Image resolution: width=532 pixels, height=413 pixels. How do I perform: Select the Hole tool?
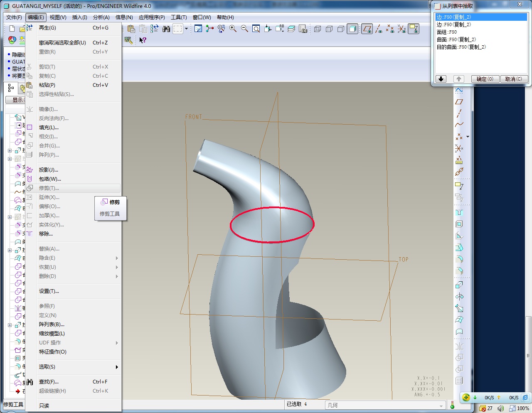pos(459,212)
